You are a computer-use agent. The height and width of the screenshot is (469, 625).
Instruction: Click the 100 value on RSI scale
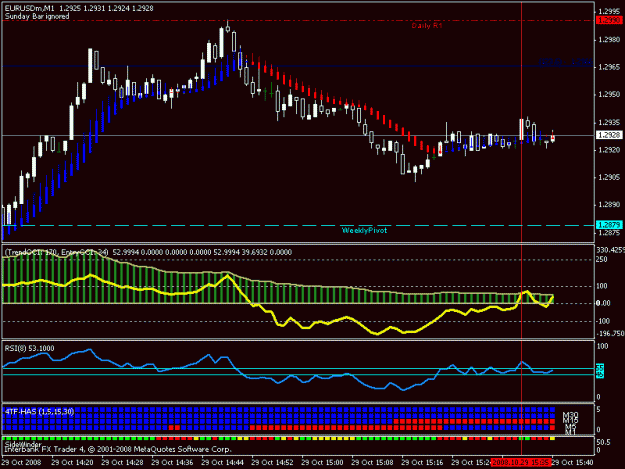click(x=602, y=346)
